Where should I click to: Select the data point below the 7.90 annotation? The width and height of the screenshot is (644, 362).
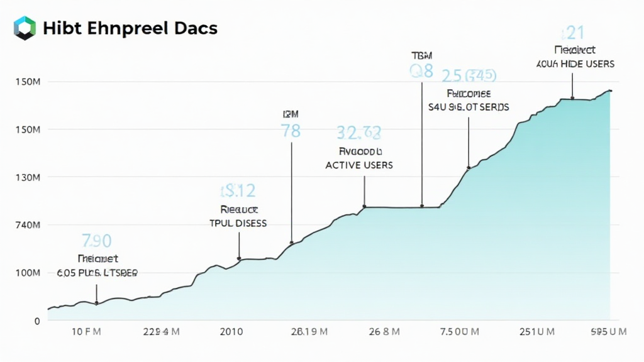[x=96, y=303]
